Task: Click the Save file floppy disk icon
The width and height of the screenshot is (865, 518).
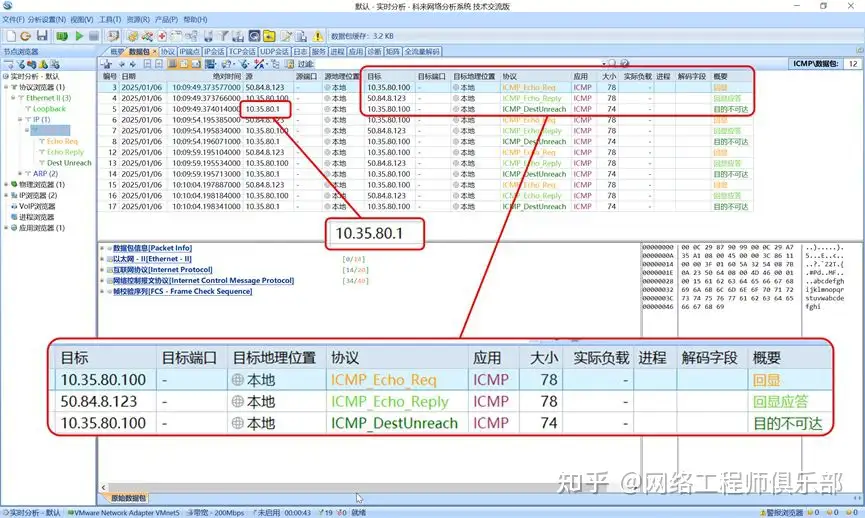Action: [x=43, y=36]
